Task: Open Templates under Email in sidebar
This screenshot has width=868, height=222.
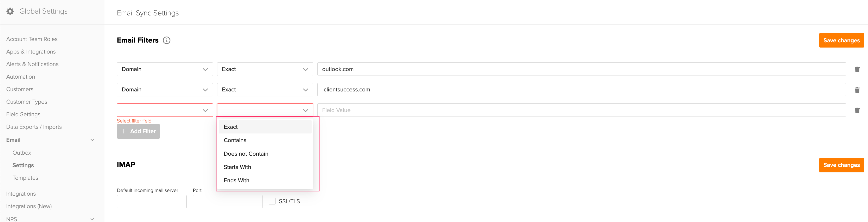Action: pos(25,178)
